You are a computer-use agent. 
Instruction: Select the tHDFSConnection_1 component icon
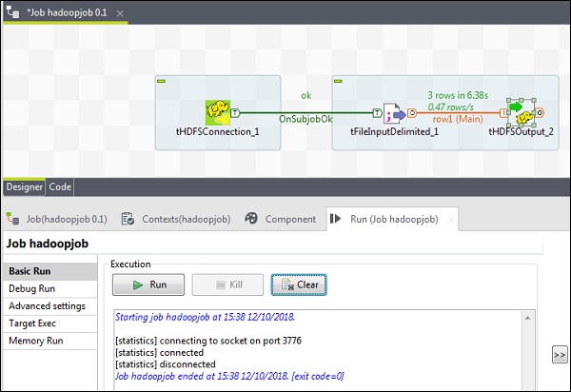219,113
